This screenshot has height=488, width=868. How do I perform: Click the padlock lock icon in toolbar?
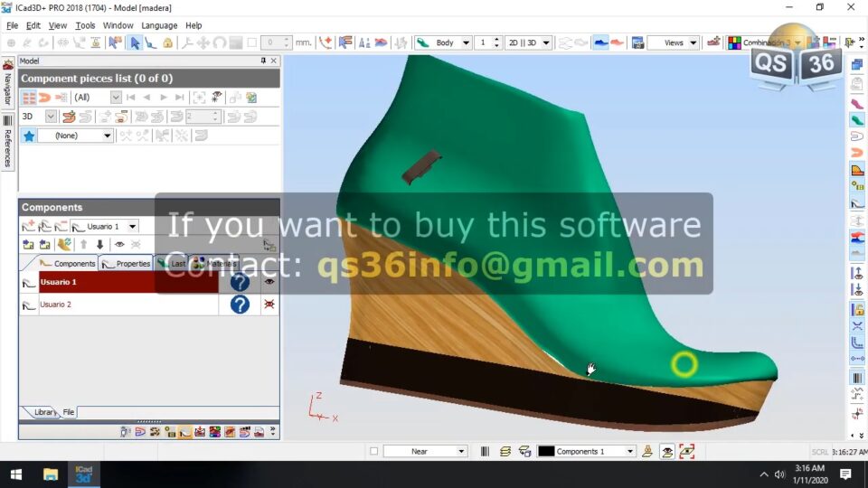167,42
